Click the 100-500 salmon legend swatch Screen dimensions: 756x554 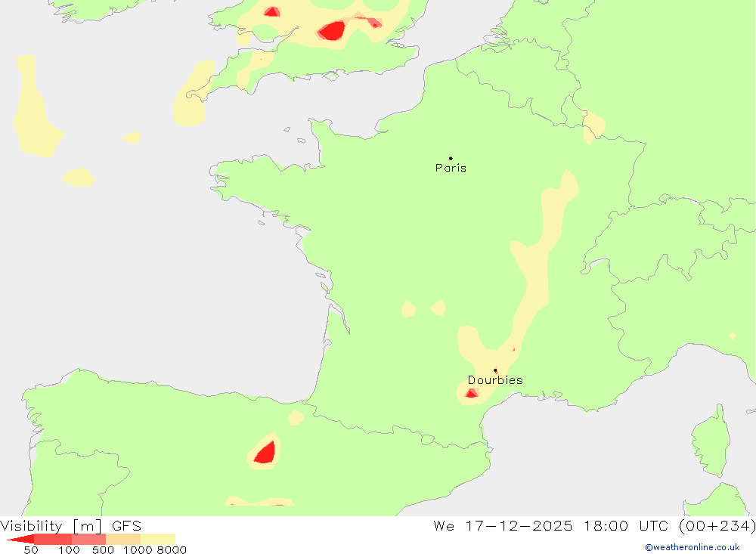tap(88, 539)
